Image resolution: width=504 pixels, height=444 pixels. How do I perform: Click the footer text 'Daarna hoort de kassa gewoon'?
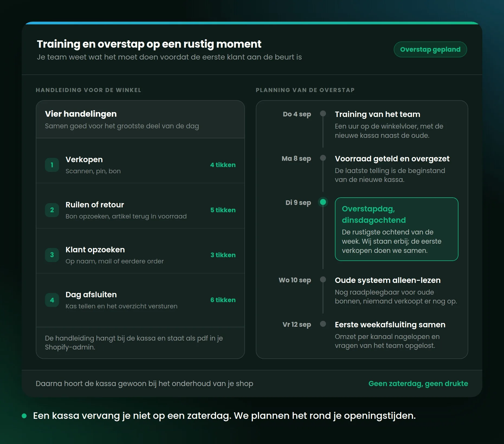[x=144, y=384]
